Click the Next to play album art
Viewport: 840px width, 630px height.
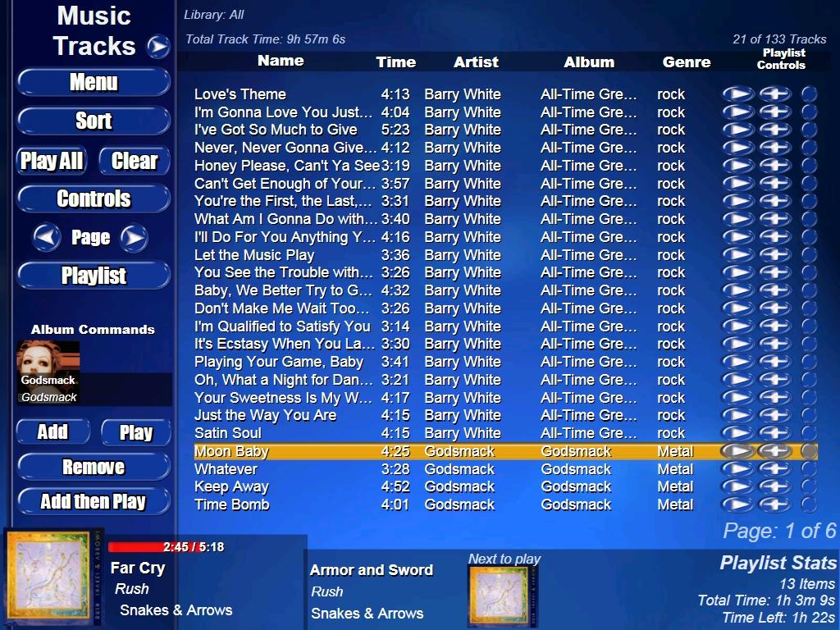click(503, 596)
